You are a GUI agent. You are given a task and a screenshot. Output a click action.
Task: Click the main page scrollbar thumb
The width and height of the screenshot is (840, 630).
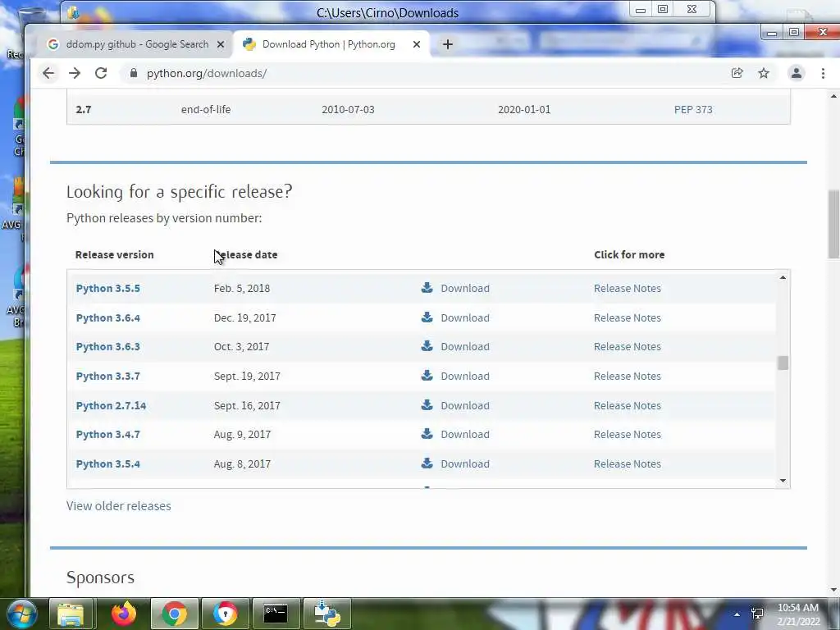click(x=833, y=225)
